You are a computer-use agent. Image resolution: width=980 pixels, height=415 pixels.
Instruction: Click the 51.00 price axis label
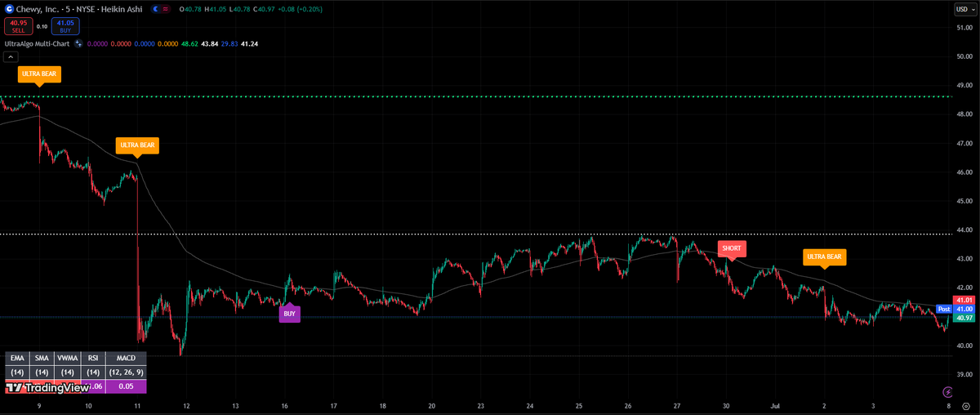[964, 28]
